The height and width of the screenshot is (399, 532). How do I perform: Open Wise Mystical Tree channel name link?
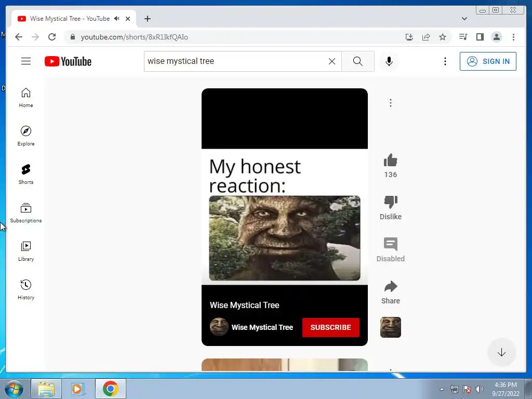(262, 327)
